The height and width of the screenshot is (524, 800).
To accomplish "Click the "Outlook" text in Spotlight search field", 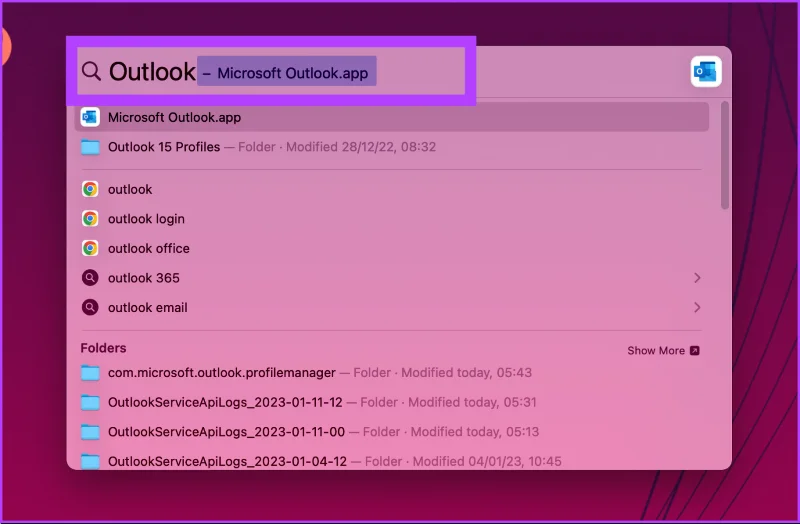I will pyautogui.click(x=152, y=71).
